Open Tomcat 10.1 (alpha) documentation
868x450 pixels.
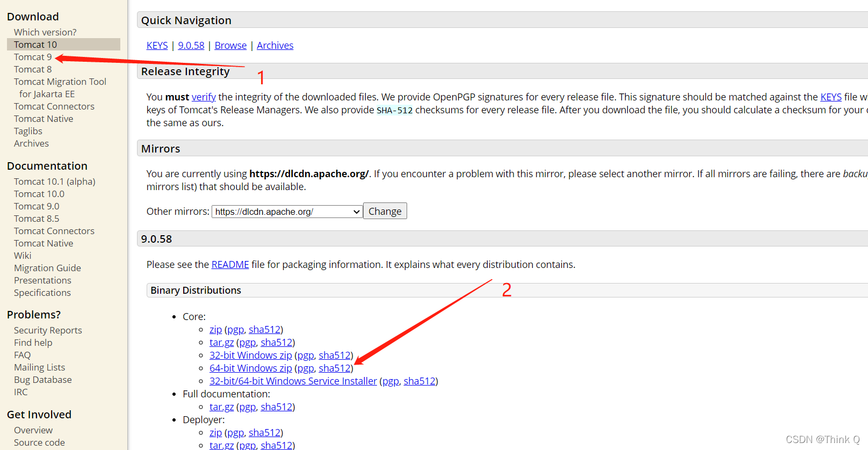pyautogui.click(x=55, y=182)
